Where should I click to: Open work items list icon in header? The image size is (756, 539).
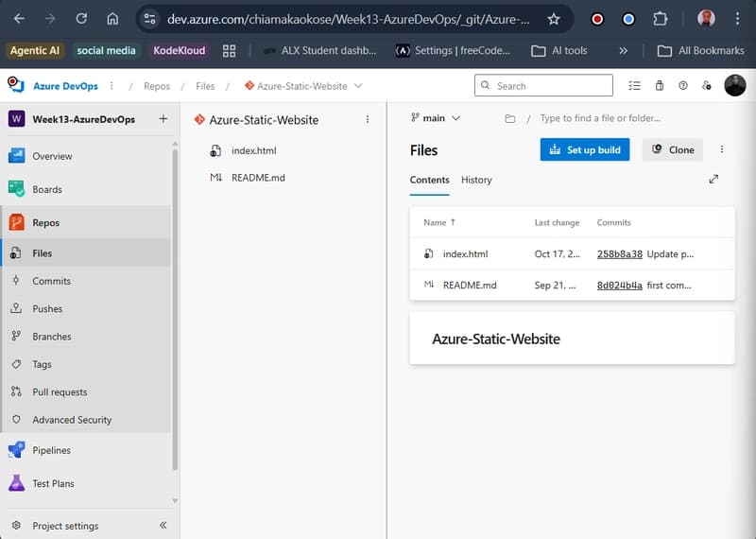click(x=634, y=85)
